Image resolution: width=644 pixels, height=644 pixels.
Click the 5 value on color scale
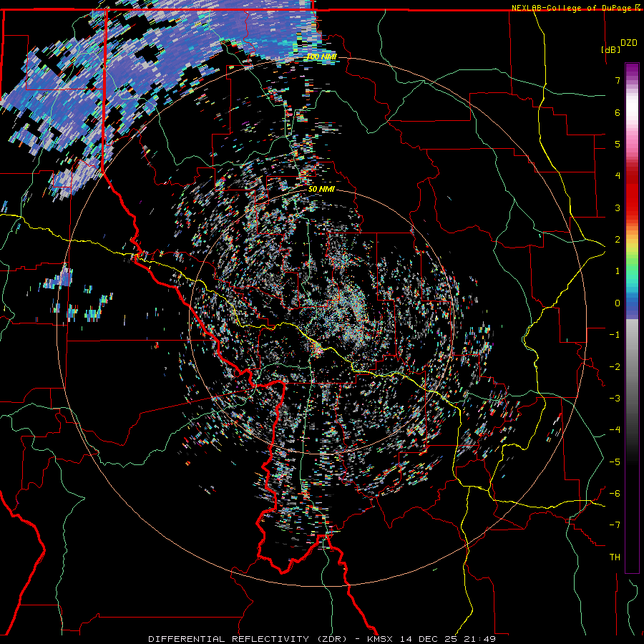618,144
